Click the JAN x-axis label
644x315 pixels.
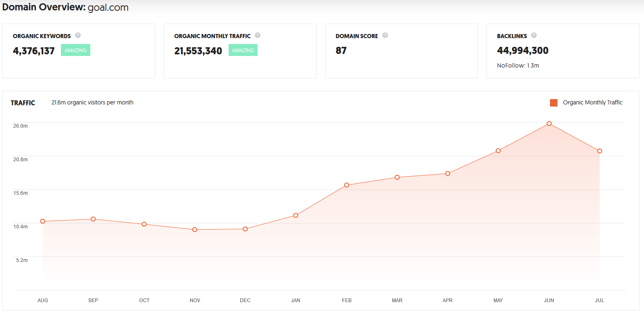pos(296,300)
